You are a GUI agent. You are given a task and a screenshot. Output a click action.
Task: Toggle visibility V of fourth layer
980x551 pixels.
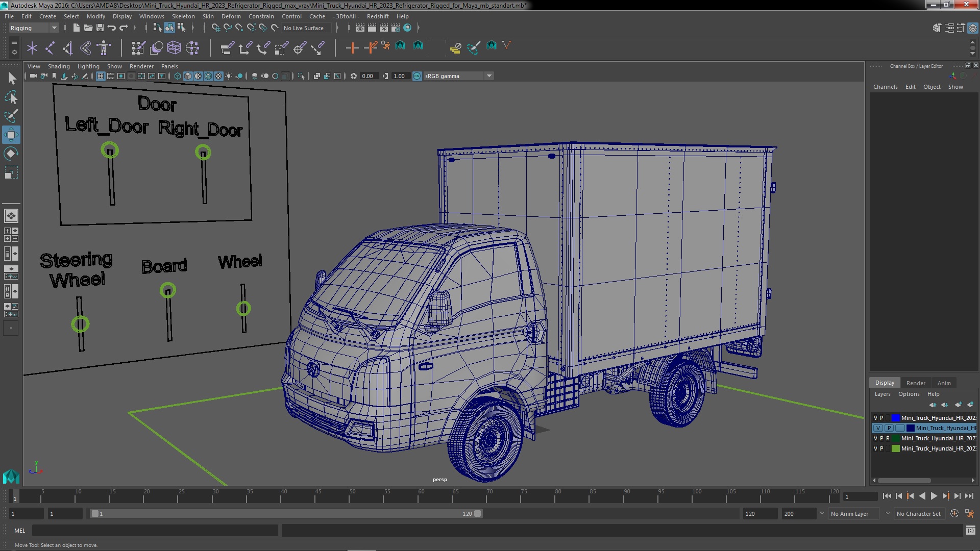coord(876,448)
